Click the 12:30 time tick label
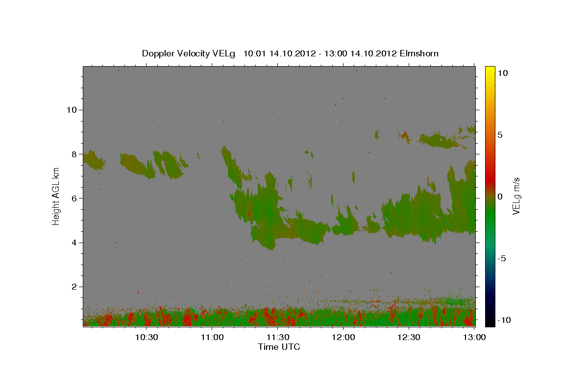Screen dimensions: 588x392 pyautogui.click(x=409, y=337)
